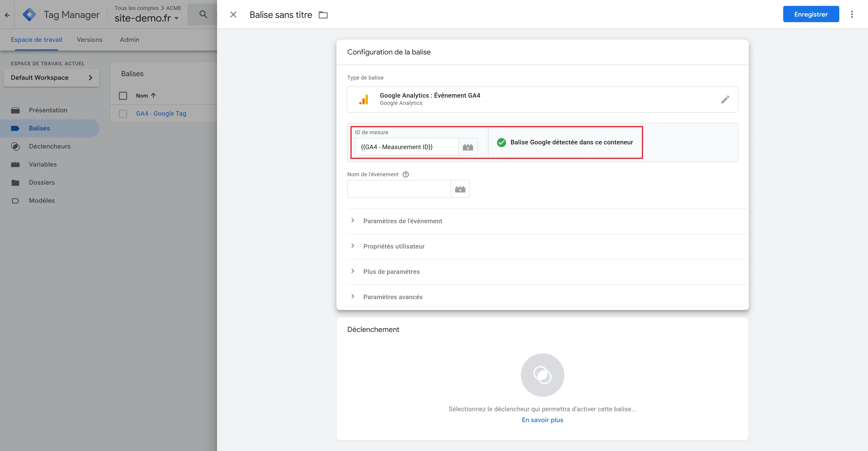Click the back arrow in the top bar
Viewport: 868px width, 451px height.
coord(7,15)
